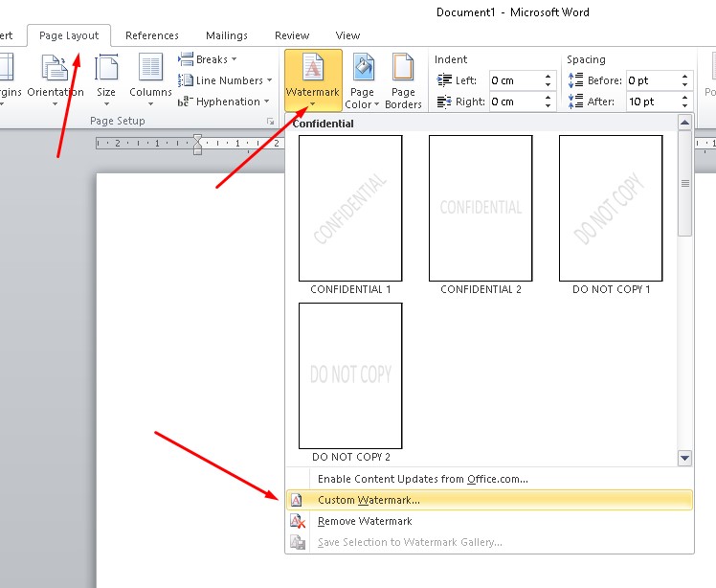This screenshot has width=716, height=588.
Task: Expand the Line Numbers dropdown arrow
Action: pyautogui.click(x=269, y=80)
